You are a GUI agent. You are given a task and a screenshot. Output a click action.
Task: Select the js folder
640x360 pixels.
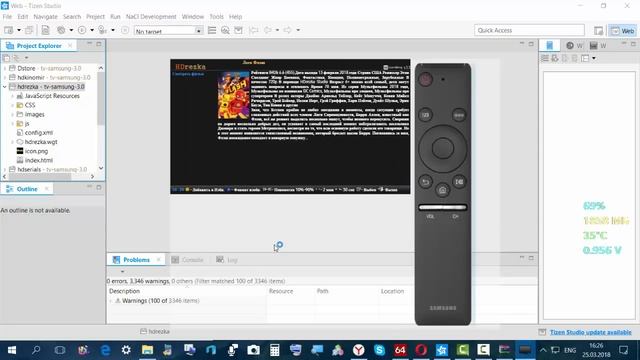point(23,123)
